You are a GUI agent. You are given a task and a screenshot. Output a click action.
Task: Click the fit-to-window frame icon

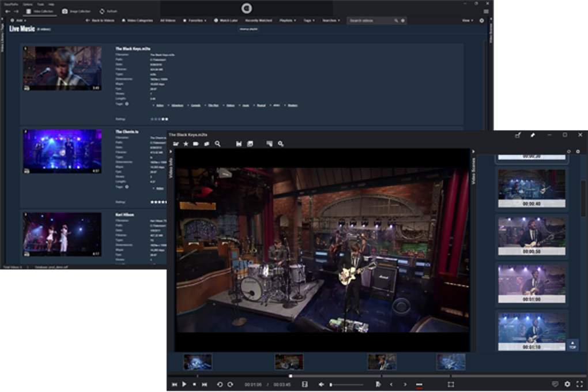451,384
